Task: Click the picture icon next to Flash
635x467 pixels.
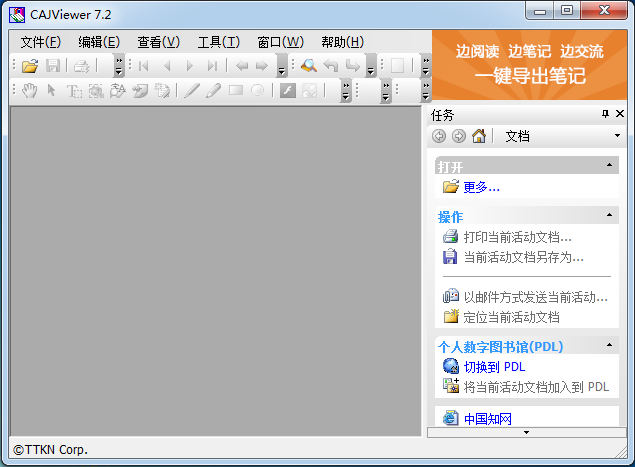Action: pos(309,90)
